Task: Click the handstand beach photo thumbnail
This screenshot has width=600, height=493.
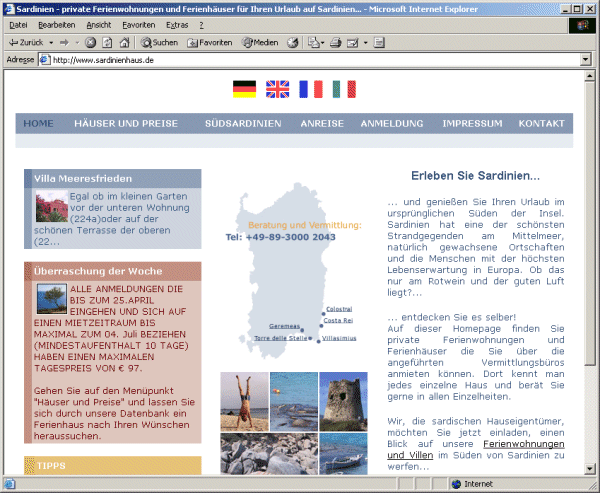Action: pos(244,401)
